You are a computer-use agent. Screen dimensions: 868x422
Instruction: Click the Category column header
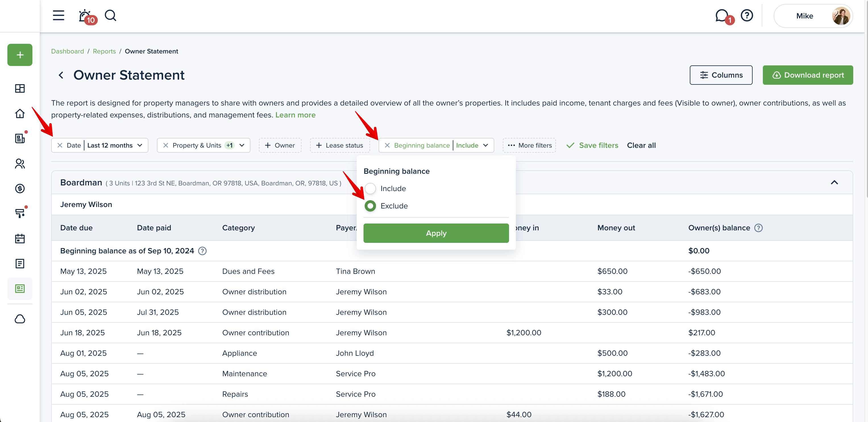(238, 228)
